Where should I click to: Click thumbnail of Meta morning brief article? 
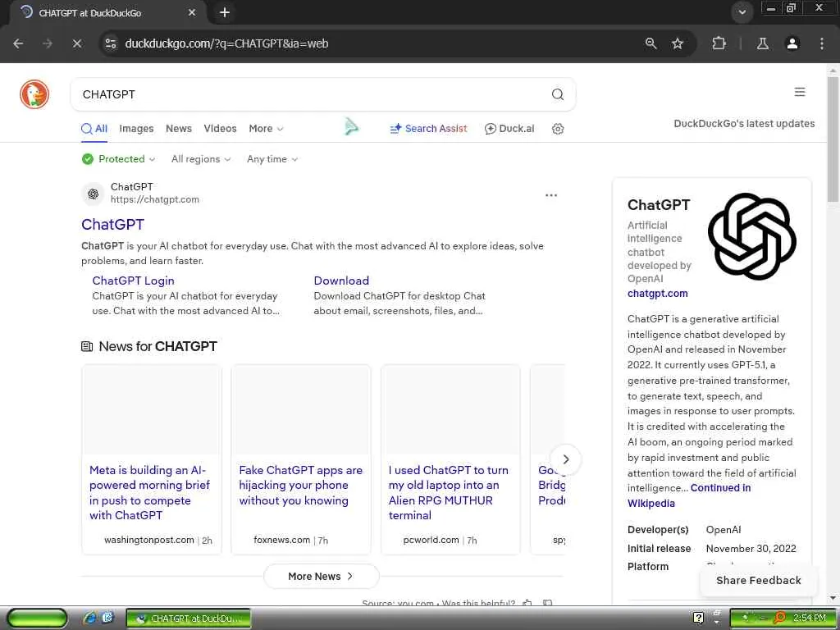(x=152, y=410)
